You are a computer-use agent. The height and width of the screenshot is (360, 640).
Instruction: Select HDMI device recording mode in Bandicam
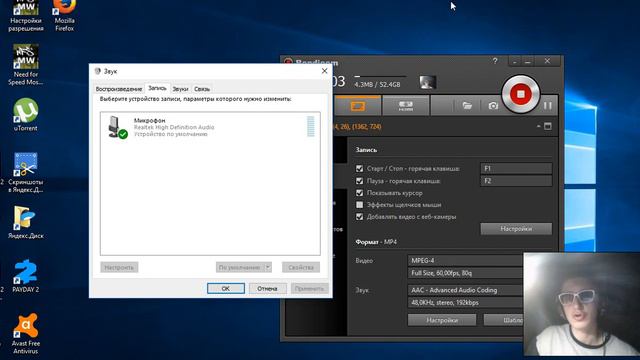405,106
